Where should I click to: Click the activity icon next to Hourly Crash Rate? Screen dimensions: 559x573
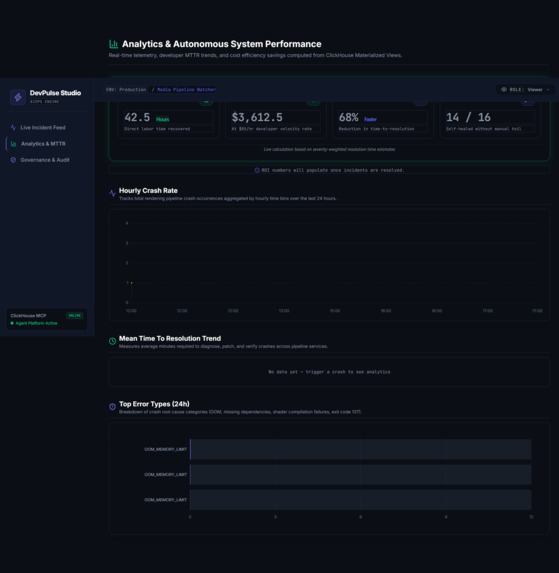click(x=113, y=193)
